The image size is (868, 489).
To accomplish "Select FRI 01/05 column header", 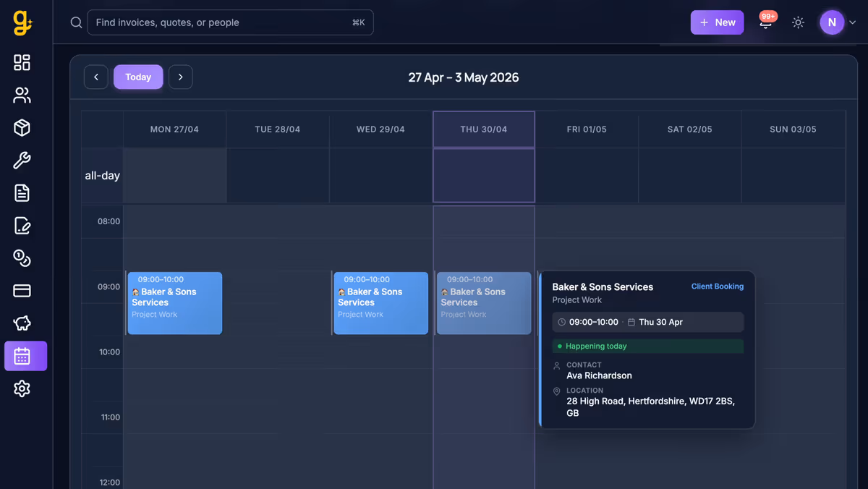I will click(x=587, y=129).
